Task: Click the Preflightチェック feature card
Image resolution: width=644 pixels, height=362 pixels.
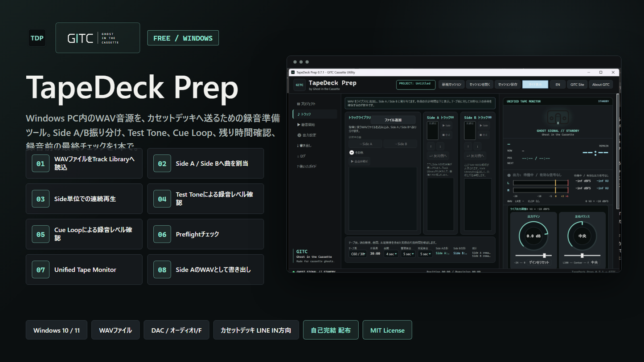Action: point(205,234)
